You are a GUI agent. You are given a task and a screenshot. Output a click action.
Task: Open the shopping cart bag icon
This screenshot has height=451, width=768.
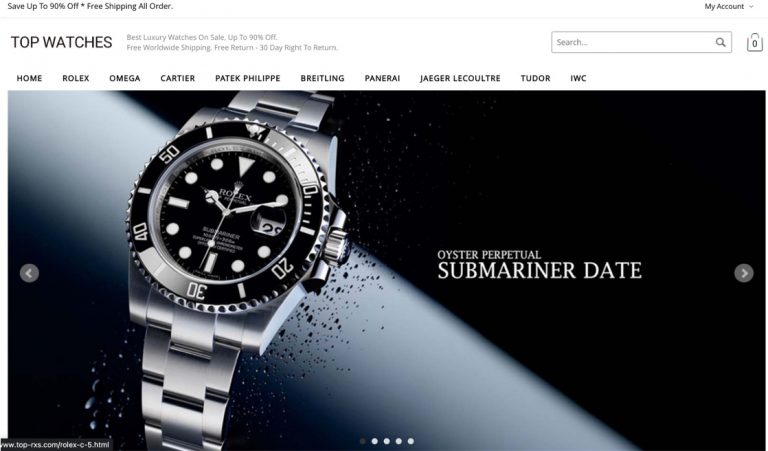point(754,43)
